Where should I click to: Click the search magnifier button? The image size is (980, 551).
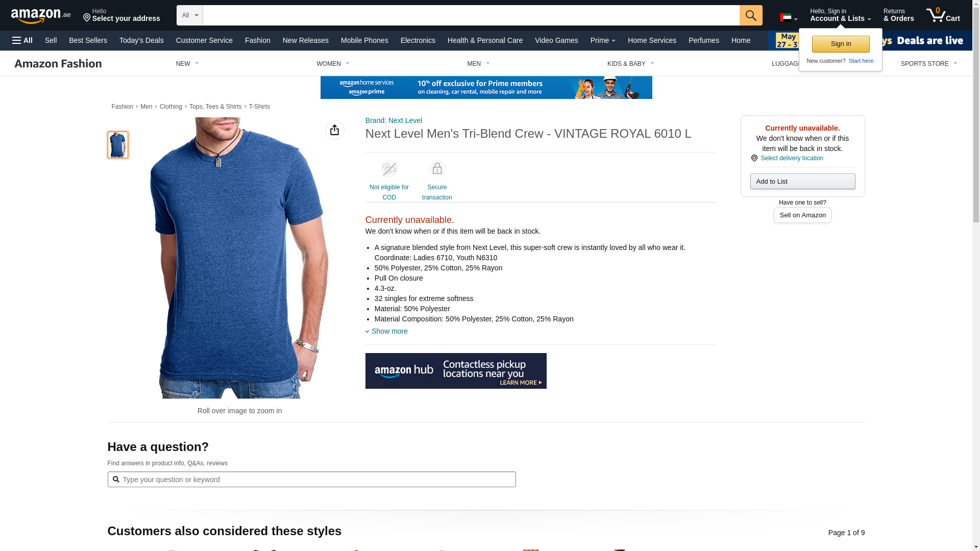[x=750, y=15]
